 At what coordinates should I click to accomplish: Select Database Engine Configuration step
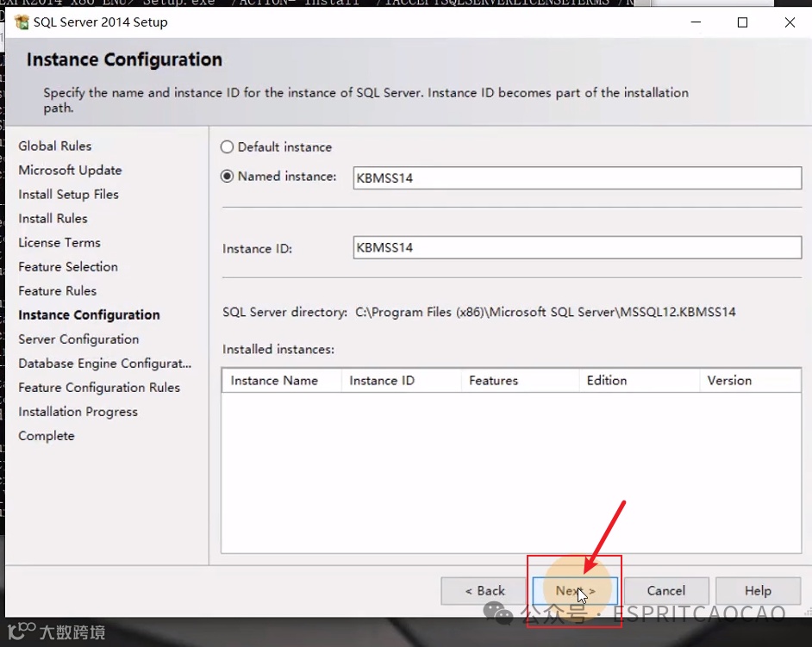pyautogui.click(x=104, y=364)
